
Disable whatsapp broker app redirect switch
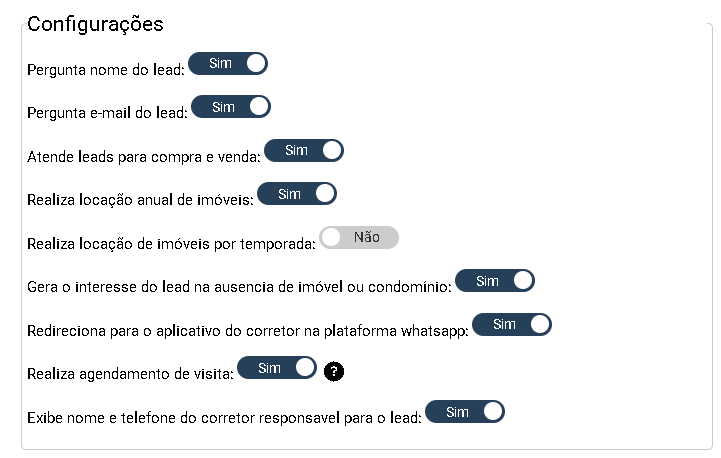pyautogui.click(x=511, y=324)
